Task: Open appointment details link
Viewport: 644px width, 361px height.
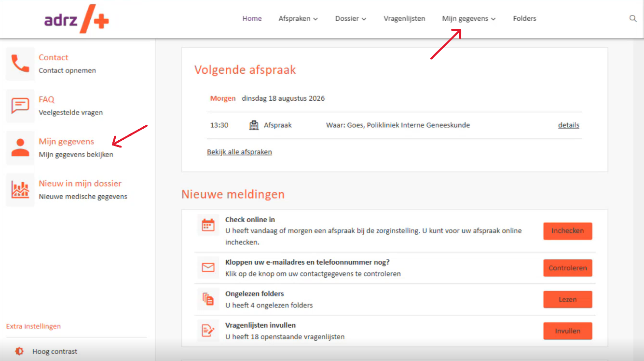Action: (569, 125)
